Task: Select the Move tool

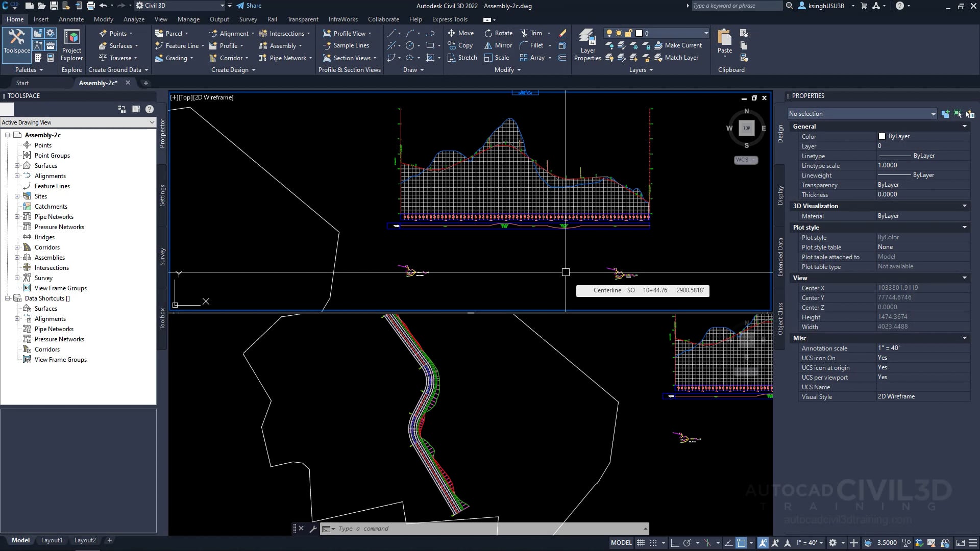Action: [x=460, y=33]
